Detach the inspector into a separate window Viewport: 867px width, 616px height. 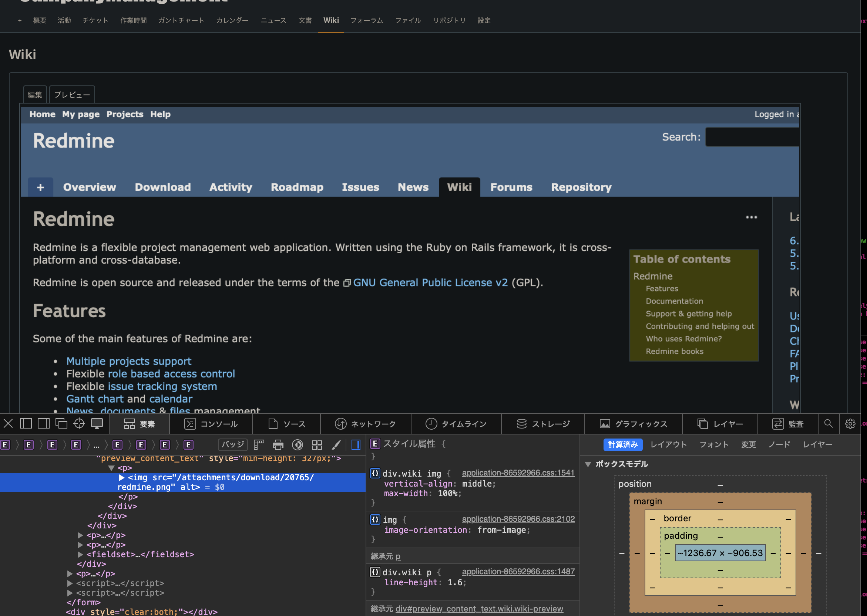click(61, 424)
